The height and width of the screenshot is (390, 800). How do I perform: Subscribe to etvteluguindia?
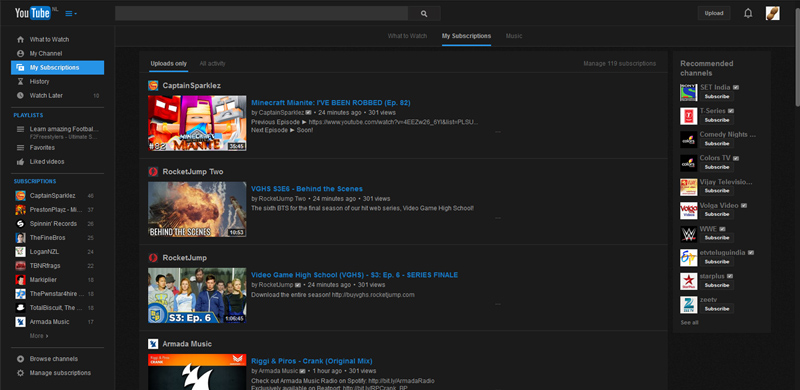717,262
